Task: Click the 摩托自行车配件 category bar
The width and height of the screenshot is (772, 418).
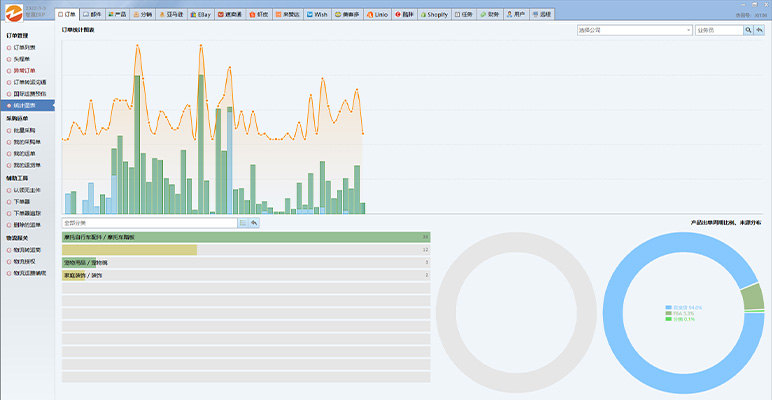Action: pos(245,237)
